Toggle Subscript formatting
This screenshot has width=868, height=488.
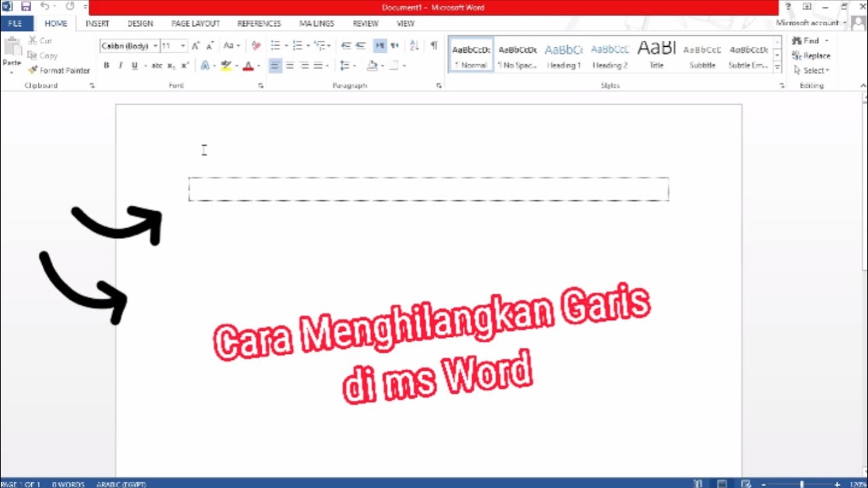point(171,66)
